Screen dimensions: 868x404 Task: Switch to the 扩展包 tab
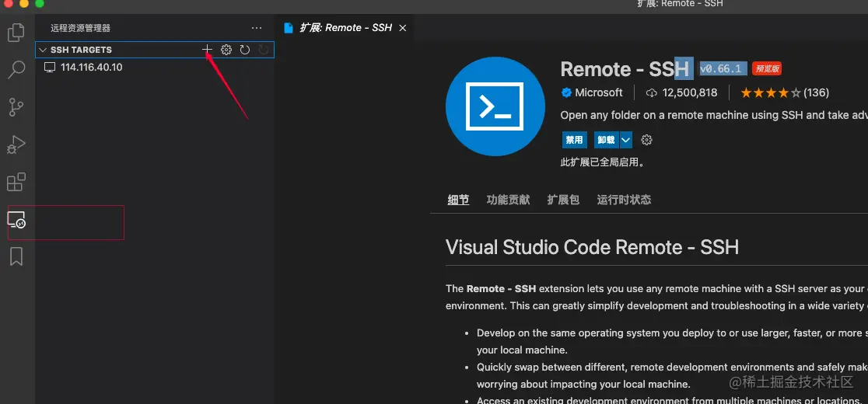click(563, 200)
